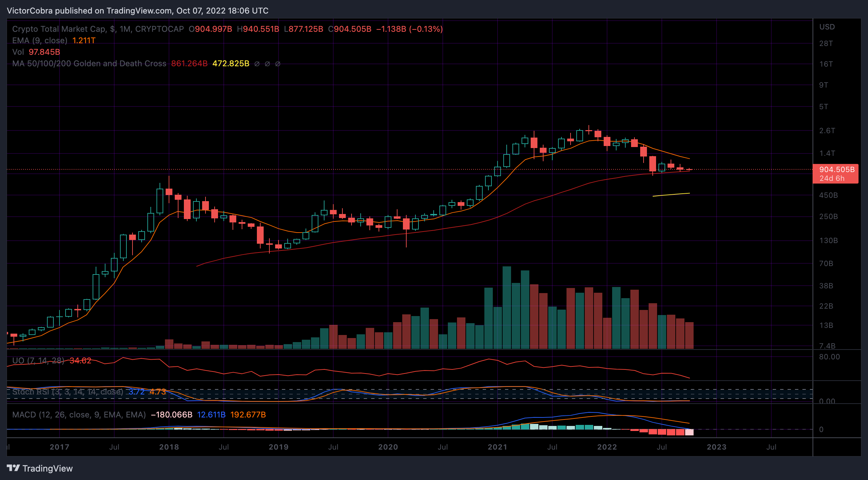Click the 2020 label on time axis

point(388,447)
